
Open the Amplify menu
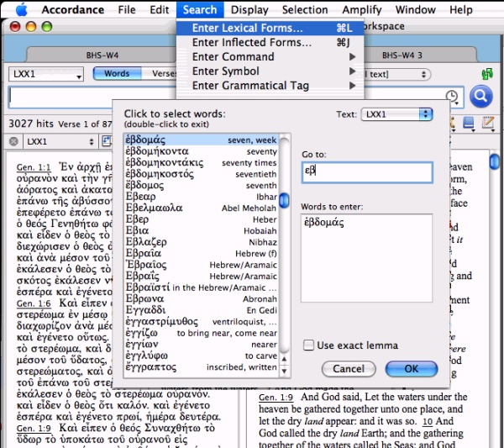click(361, 9)
